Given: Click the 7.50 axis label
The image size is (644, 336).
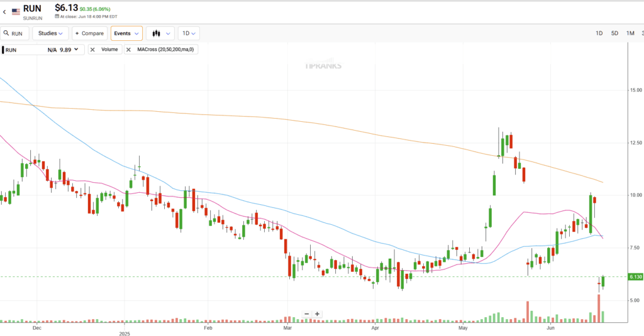Looking at the screenshot, I should click(x=636, y=248).
